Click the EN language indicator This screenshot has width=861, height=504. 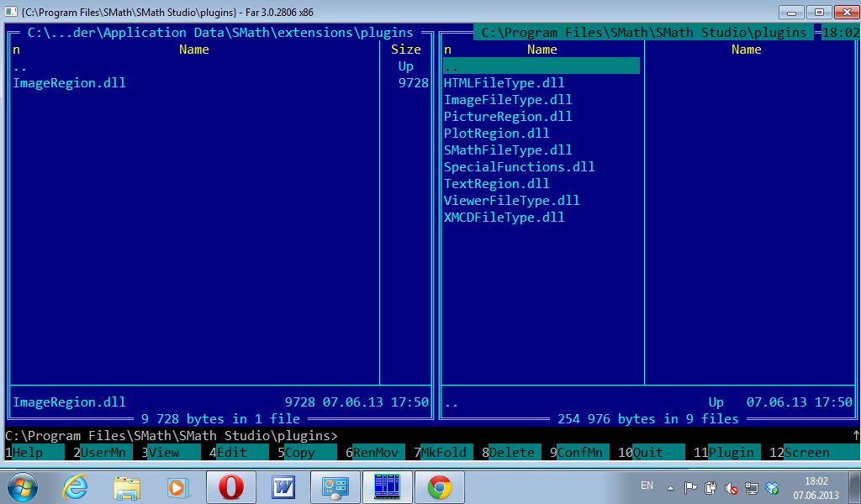click(x=647, y=486)
